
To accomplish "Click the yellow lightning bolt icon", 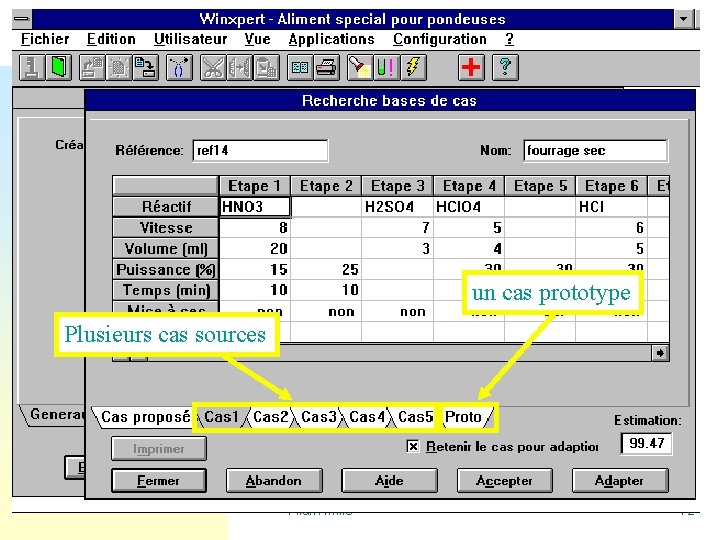I will [413, 68].
